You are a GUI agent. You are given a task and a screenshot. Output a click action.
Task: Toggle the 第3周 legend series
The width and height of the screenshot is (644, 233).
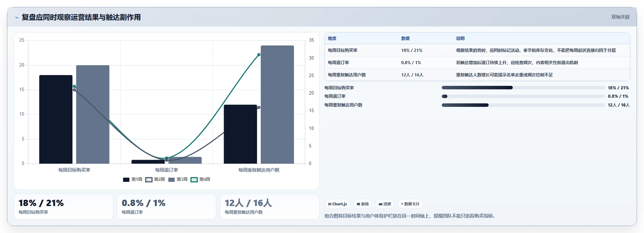178,179
